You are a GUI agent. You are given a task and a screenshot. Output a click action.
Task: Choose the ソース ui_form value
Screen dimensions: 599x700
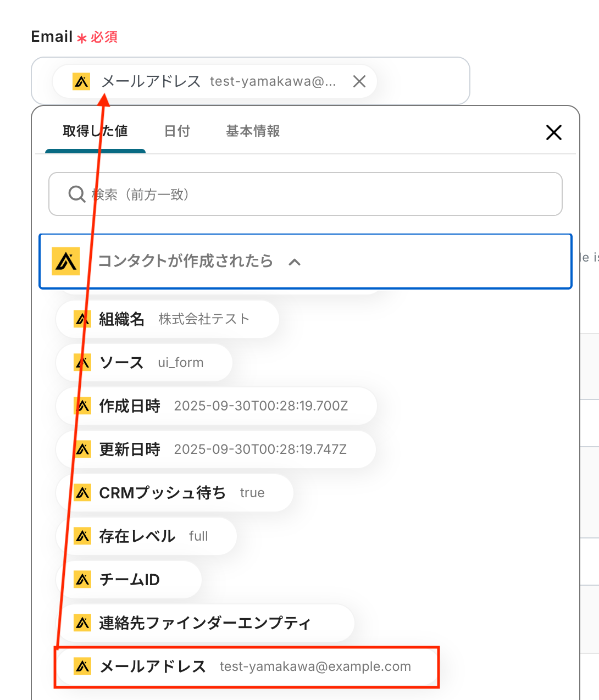(145, 362)
